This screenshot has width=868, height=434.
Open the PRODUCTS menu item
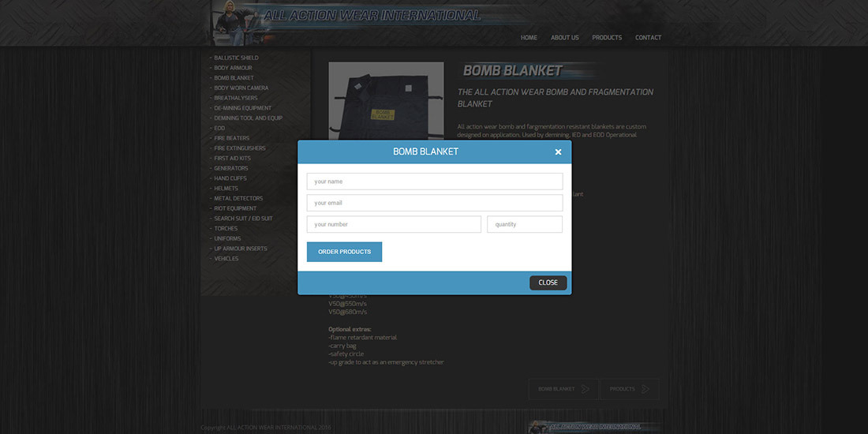point(607,38)
